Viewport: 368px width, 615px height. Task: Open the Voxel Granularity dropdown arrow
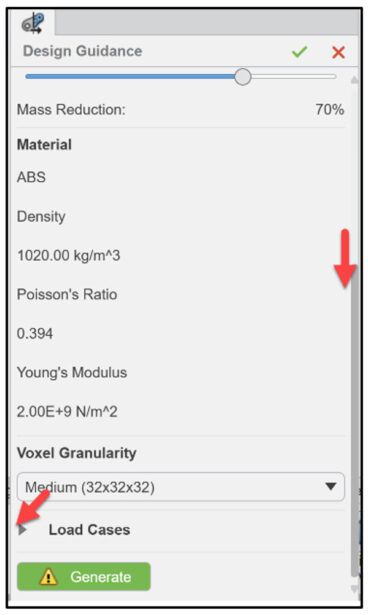click(331, 487)
